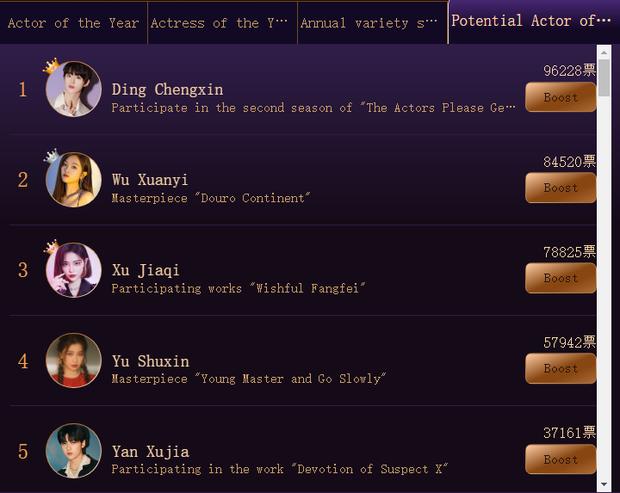Open Xu Jiaqi's avatar image
This screenshot has height=493, width=620.
(73, 270)
